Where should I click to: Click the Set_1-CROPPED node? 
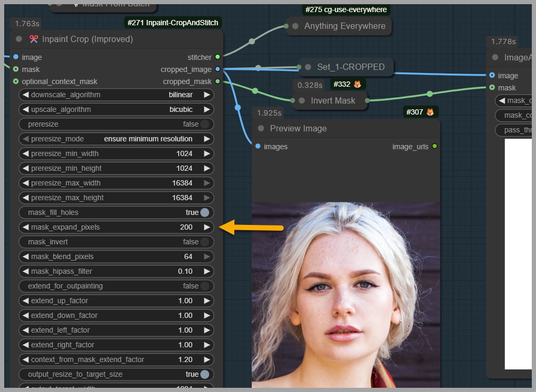pyautogui.click(x=351, y=67)
